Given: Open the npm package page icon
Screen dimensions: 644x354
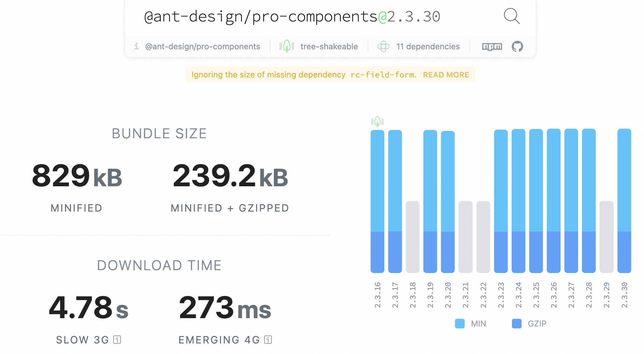Looking at the screenshot, I should click(492, 47).
